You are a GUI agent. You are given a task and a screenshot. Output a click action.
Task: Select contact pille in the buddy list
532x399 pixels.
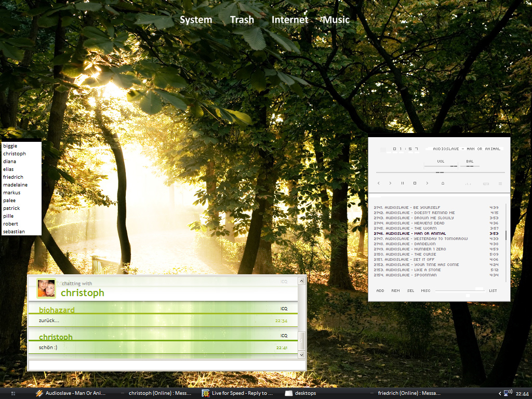point(21,216)
